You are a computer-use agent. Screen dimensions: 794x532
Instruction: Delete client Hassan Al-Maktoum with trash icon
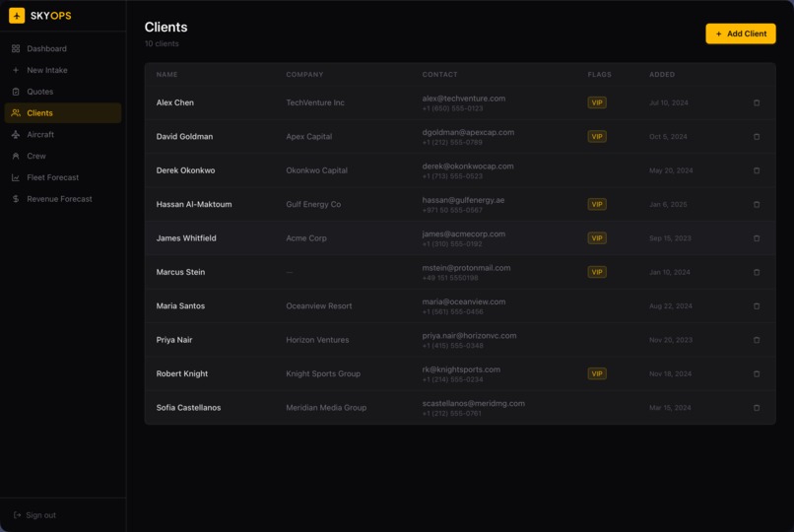coord(757,205)
